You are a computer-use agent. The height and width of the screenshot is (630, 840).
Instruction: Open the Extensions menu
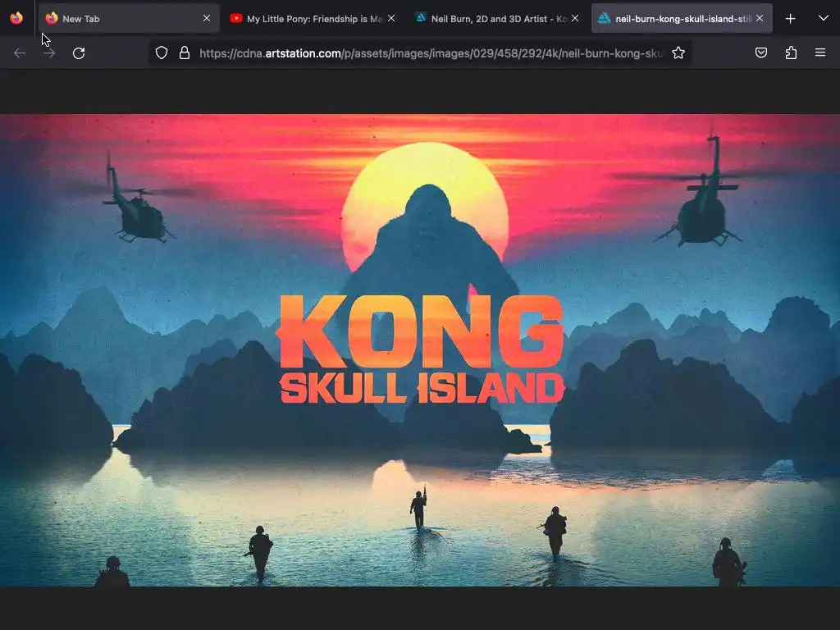tap(791, 52)
